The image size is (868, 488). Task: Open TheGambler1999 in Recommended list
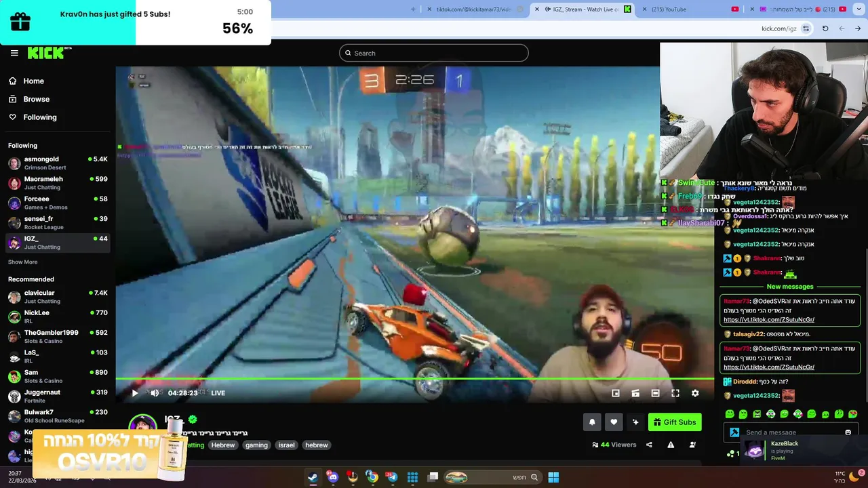pyautogui.click(x=58, y=336)
